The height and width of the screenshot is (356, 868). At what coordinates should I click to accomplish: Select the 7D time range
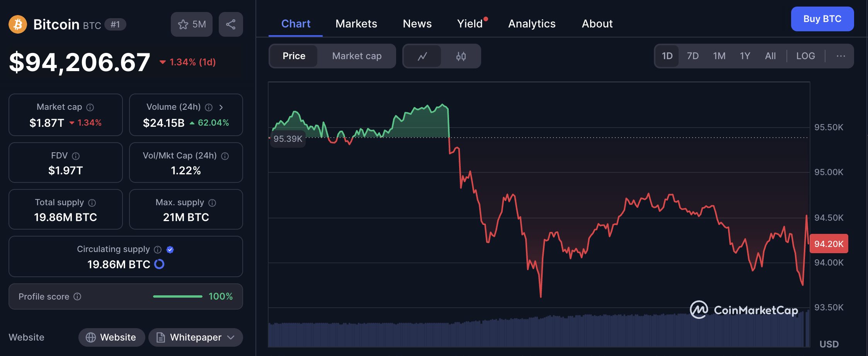pyautogui.click(x=693, y=56)
